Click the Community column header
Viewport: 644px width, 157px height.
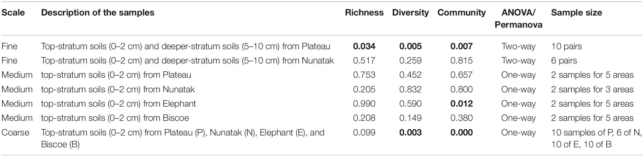(461, 13)
